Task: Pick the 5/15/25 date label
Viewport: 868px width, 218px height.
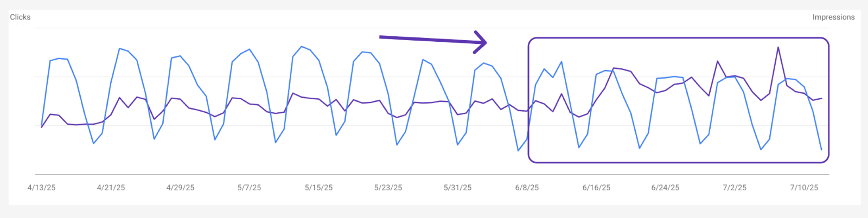Action: click(x=318, y=188)
